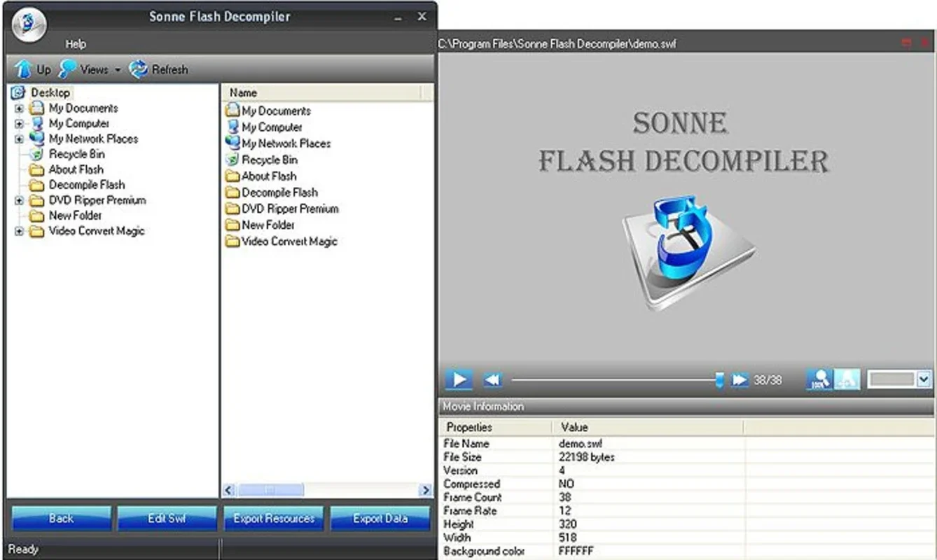The width and height of the screenshot is (937, 560).
Task: Close the Sonne Flash Decompiler window
Action: (422, 16)
